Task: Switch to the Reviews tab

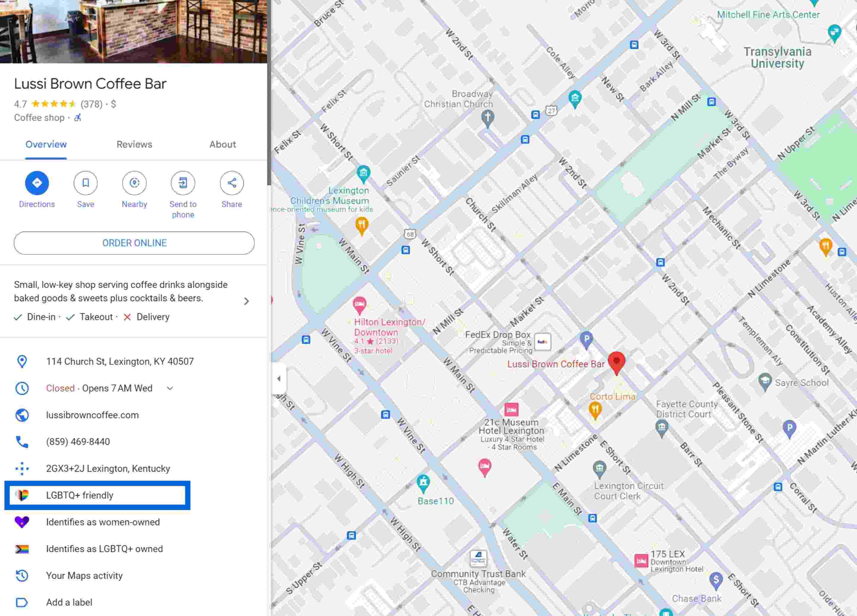Action: click(134, 144)
